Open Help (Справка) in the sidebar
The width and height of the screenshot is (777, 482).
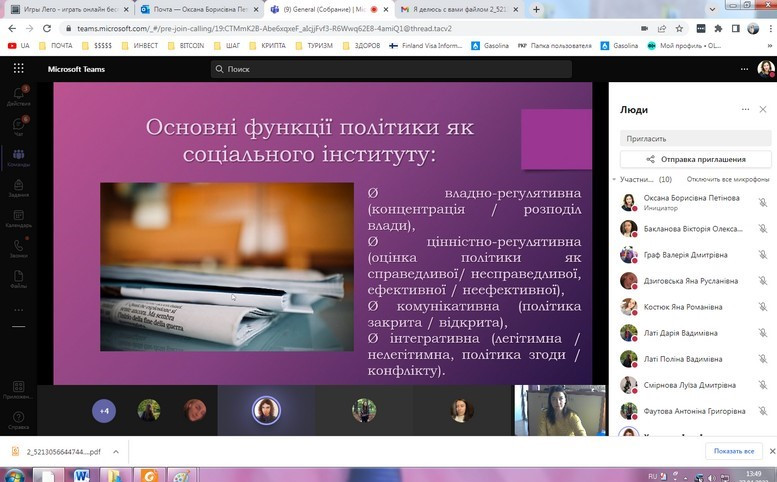[x=18, y=420]
